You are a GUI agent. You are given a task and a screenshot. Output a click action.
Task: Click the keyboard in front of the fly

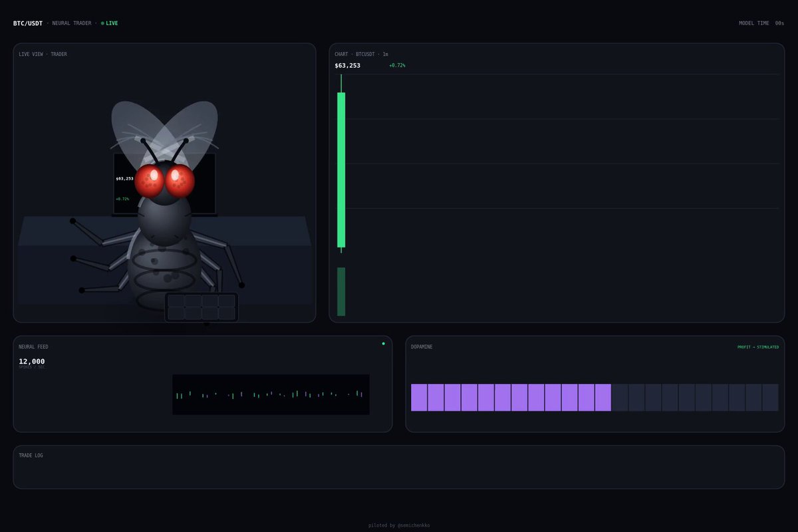point(201,307)
